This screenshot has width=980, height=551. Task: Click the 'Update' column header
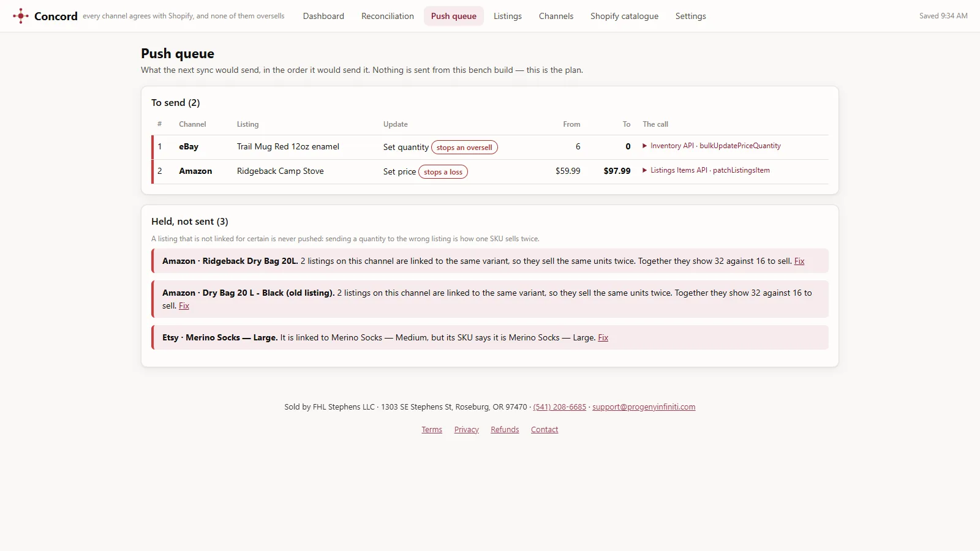pyautogui.click(x=396, y=124)
